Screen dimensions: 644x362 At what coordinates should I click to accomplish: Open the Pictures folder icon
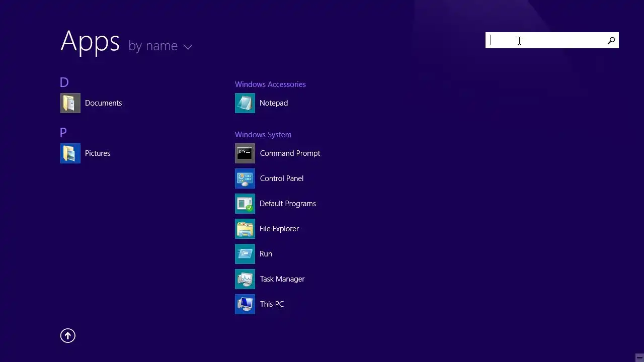click(70, 153)
